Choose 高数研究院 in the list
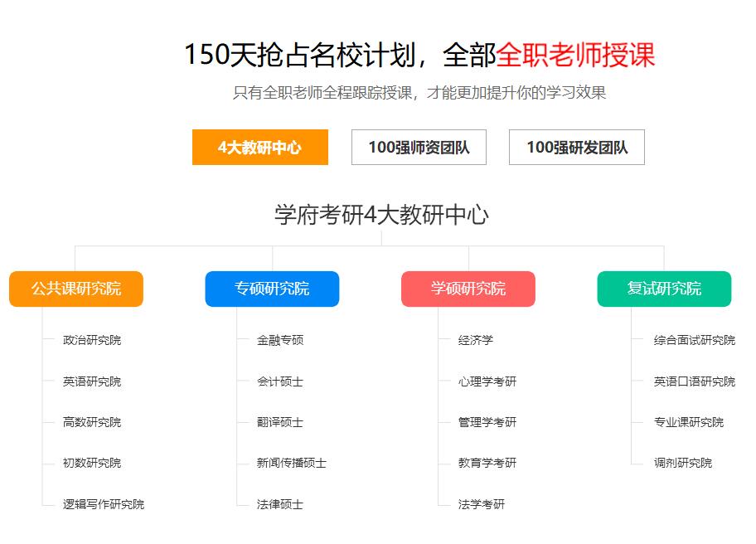Viewport: 756px width, 544px height. (x=92, y=422)
